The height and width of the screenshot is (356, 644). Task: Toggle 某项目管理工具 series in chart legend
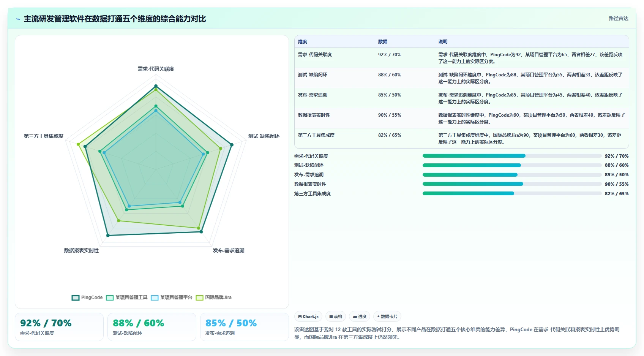pyautogui.click(x=127, y=297)
